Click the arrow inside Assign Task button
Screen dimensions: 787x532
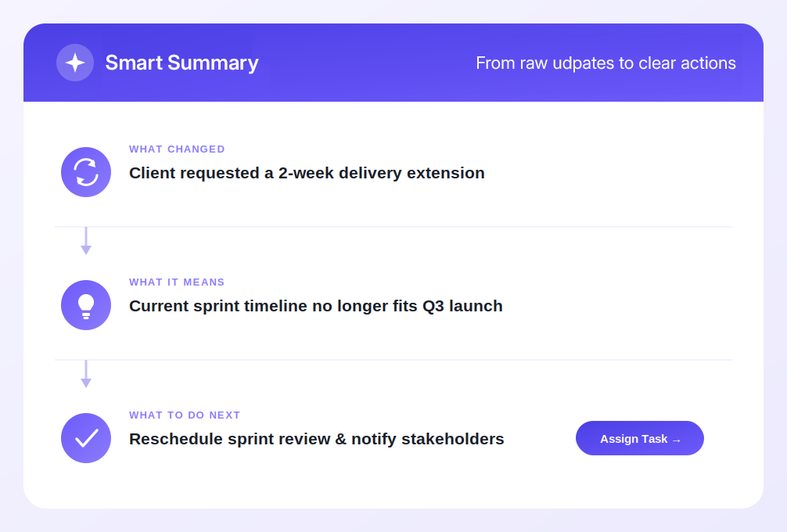coord(676,440)
